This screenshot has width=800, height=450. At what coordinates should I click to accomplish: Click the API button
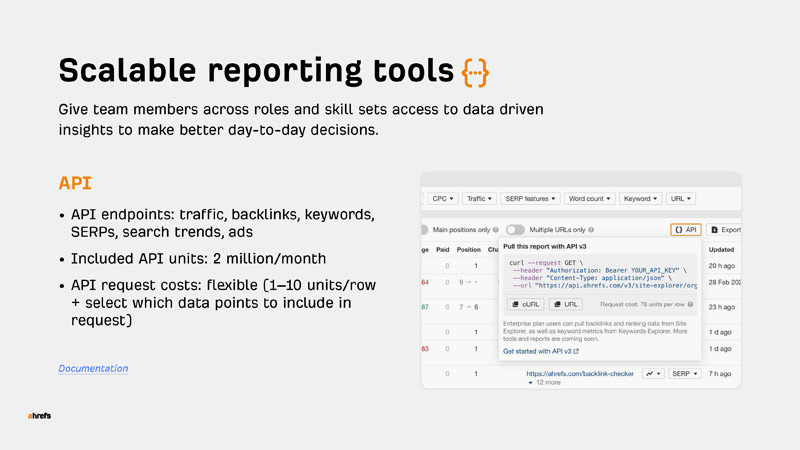pyautogui.click(x=686, y=230)
